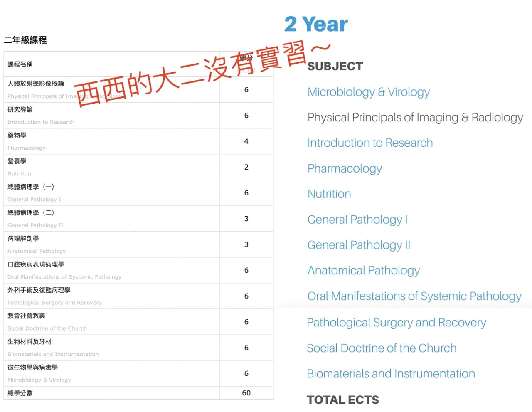Open the blue Pharmacology subject link
Viewport: 532px width, 412px height.
(345, 169)
